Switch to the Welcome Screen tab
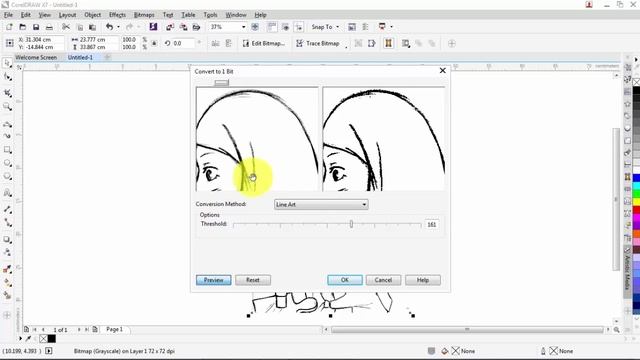640x360 pixels. (x=36, y=58)
